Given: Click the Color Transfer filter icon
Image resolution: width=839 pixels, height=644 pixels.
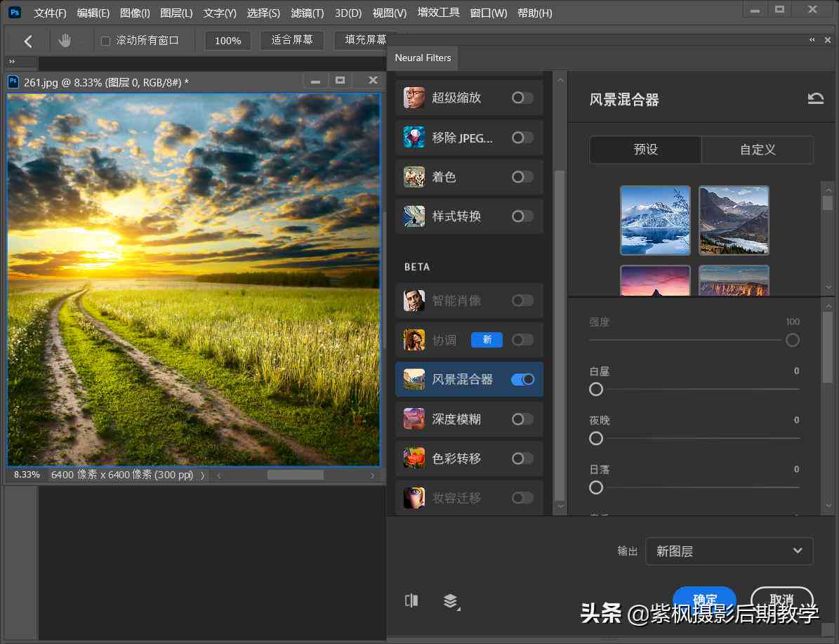Looking at the screenshot, I should (x=414, y=458).
